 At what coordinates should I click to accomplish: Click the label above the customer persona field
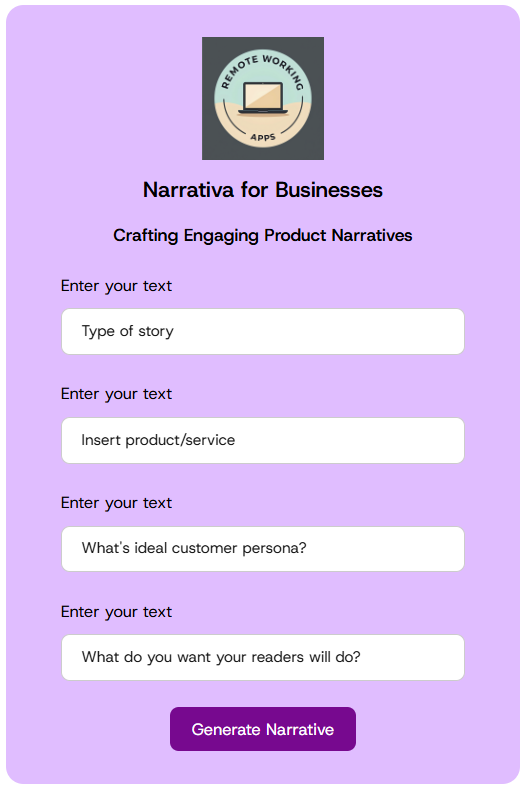[116, 503]
